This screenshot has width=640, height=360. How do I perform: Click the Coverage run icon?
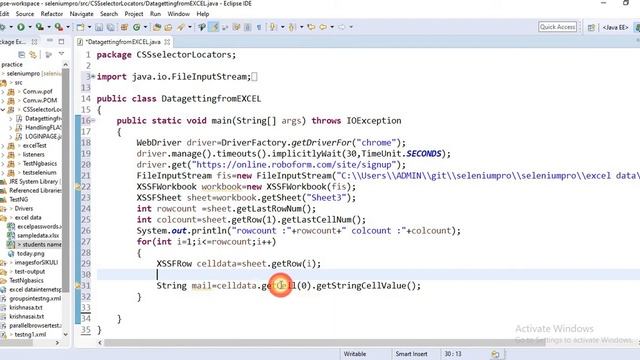coord(39,27)
